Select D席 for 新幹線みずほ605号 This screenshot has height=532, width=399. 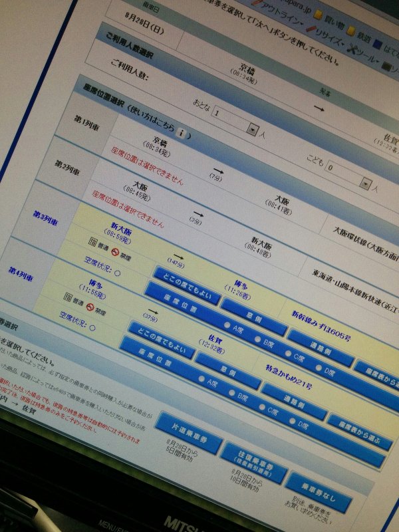click(x=319, y=368)
